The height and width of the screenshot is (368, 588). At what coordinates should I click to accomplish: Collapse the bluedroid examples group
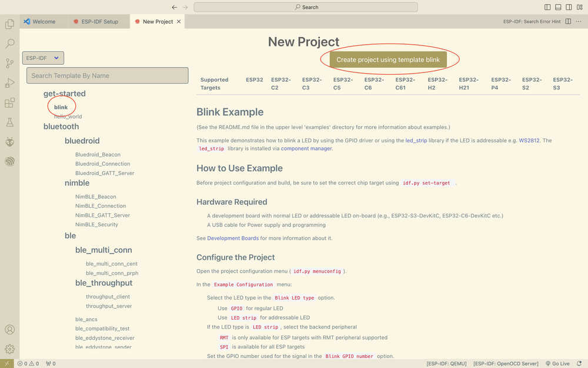pyautogui.click(x=82, y=140)
